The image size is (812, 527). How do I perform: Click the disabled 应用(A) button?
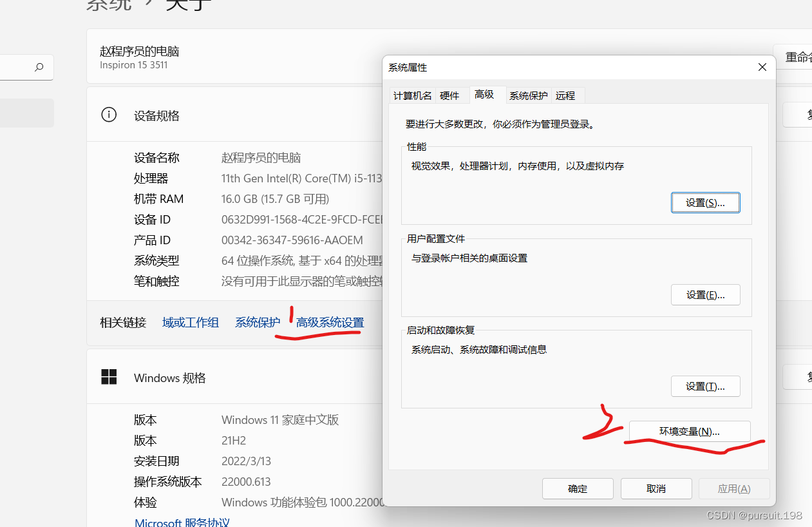tap(734, 488)
